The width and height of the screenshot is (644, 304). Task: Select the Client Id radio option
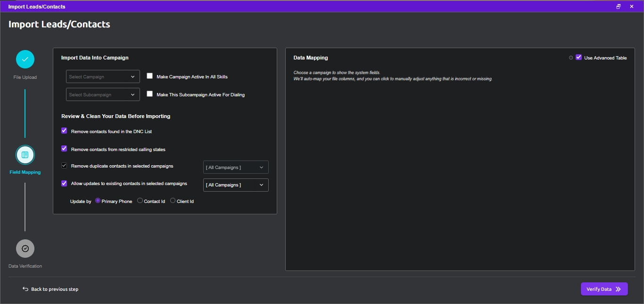coord(173,201)
